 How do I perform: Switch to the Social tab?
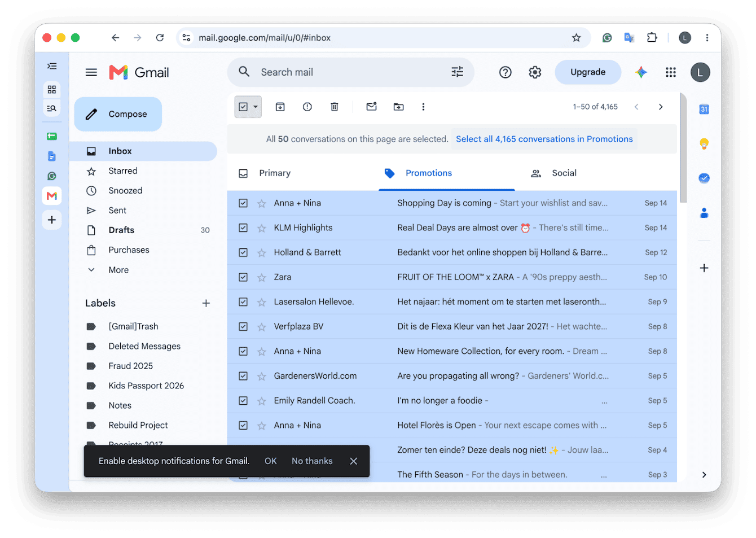pyautogui.click(x=564, y=173)
